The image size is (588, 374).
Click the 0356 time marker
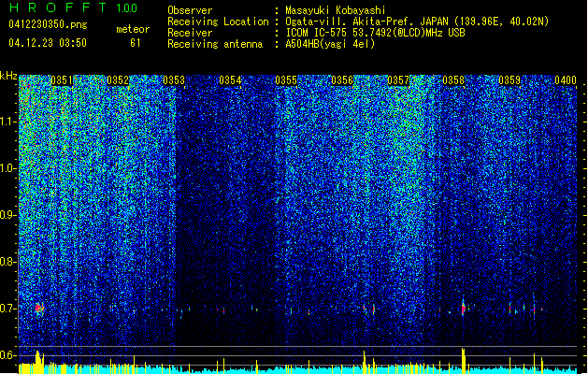click(x=342, y=80)
